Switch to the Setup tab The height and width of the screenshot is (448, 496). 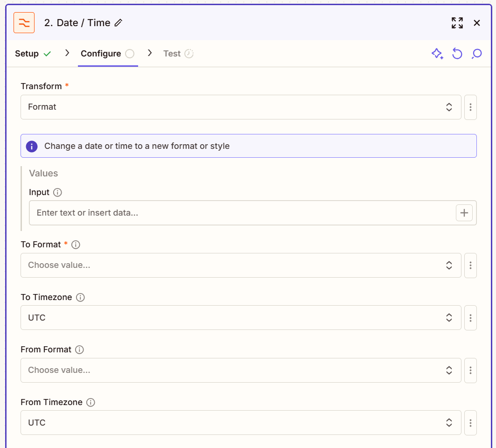[x=33, y=54]
